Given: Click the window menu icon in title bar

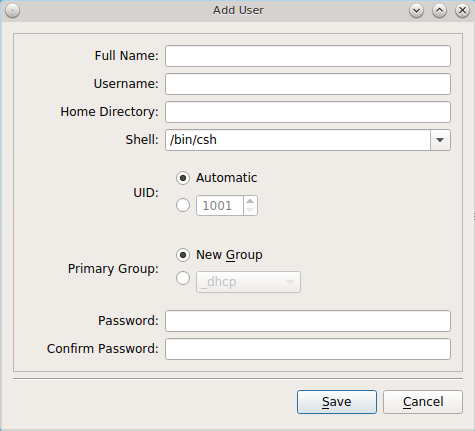Looking at the screenshot, I should (x=13, y=11).
